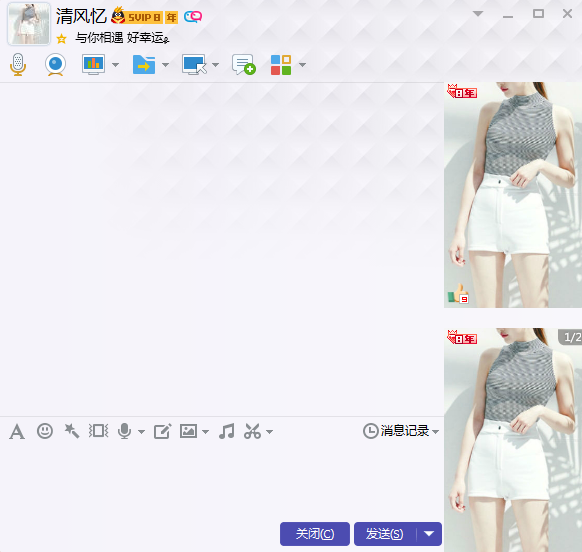Click the lower 8年 crown badge
The image size is (582, 552).
coord(462,337)
